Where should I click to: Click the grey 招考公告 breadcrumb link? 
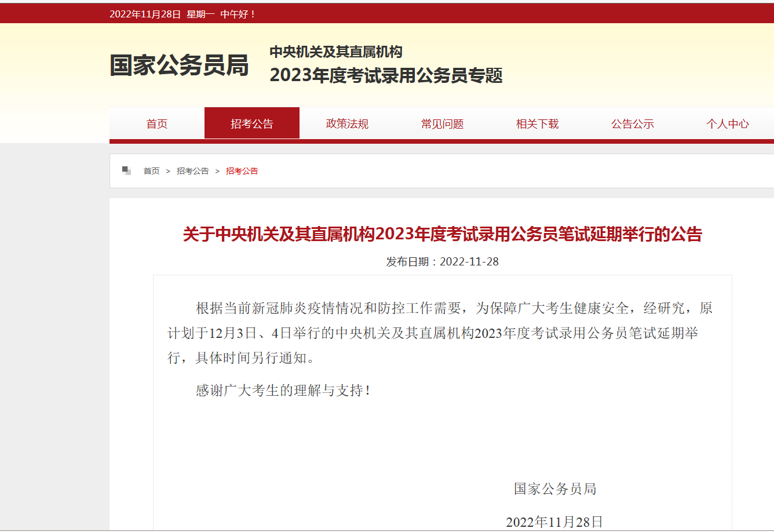click(x=192, y=171)
